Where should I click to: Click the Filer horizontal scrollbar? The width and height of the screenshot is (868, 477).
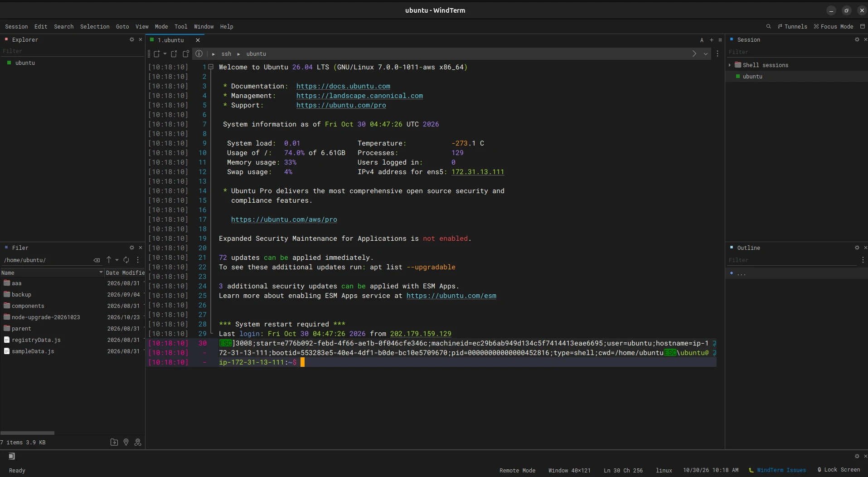pos(27,433)
